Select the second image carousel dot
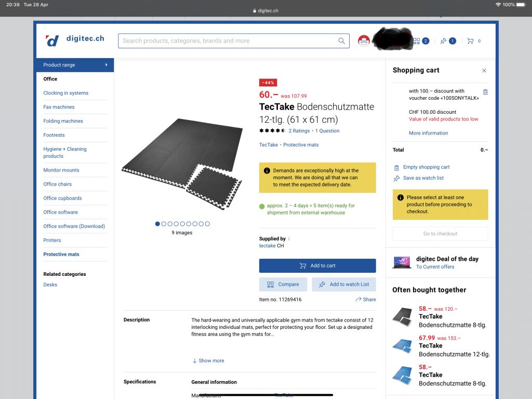 [x=164, y=224]
